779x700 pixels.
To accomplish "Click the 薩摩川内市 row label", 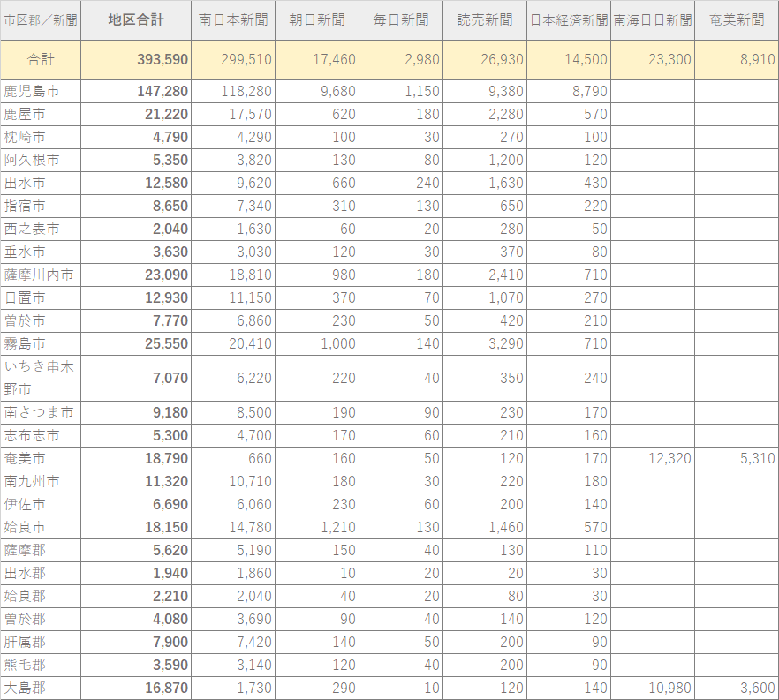I will [x=39, y=275].
